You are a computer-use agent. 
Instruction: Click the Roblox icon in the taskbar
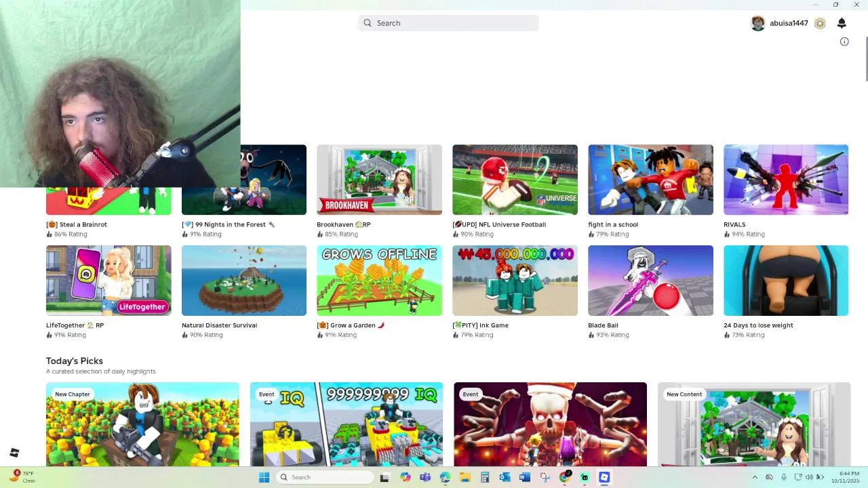[604, 477]
